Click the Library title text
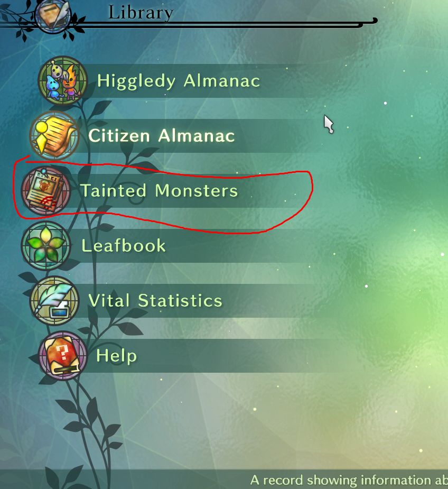Image resolution: width=448 pixels, height=489 pixels. click(x=141, y=13)
